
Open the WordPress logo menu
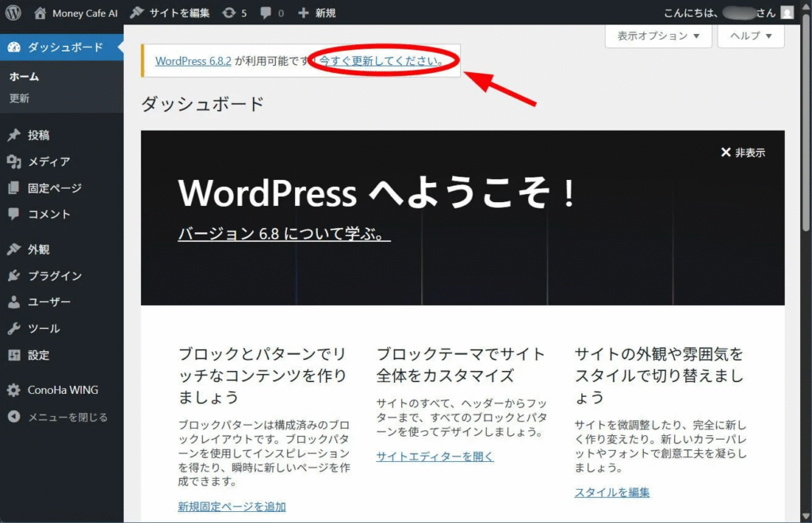coord(13,13)
